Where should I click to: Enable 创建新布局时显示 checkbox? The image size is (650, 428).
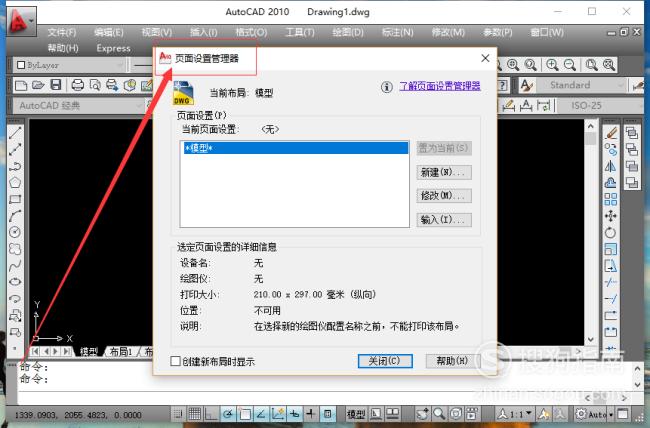(x=175, y=361)
